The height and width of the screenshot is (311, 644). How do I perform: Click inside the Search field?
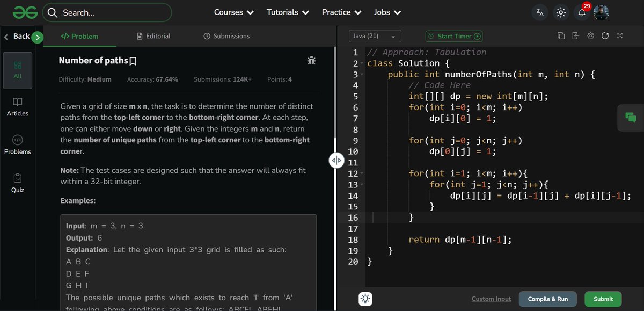[107, 12]
